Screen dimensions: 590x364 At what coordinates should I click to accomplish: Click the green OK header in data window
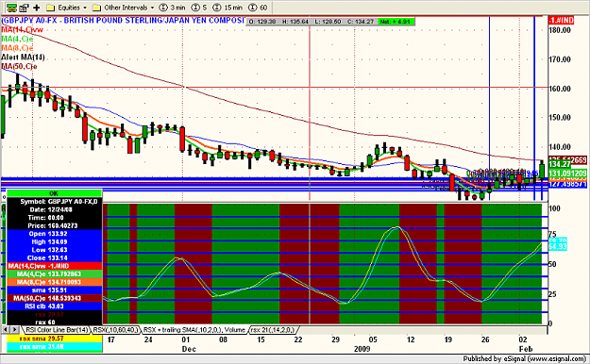(x=54, y=193)
